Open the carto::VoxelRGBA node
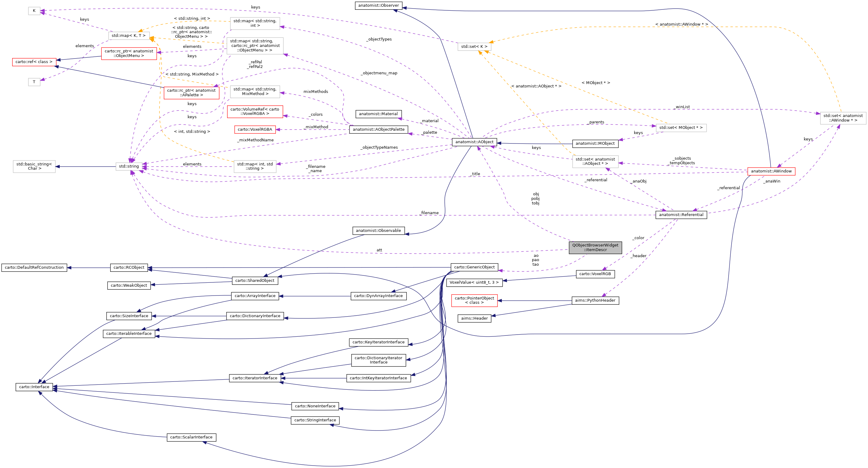The image size is (868, 468). pyautogui.click(x=255, y=129)
